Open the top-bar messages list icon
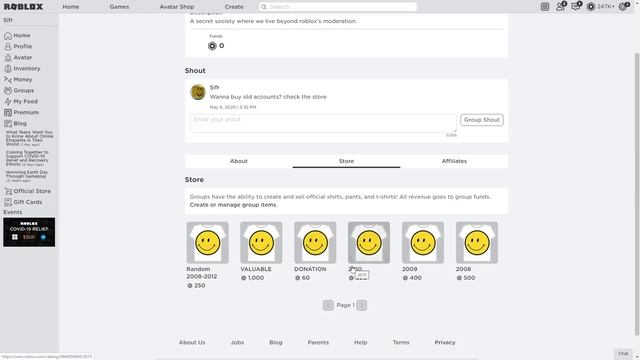 coord(544,7)
